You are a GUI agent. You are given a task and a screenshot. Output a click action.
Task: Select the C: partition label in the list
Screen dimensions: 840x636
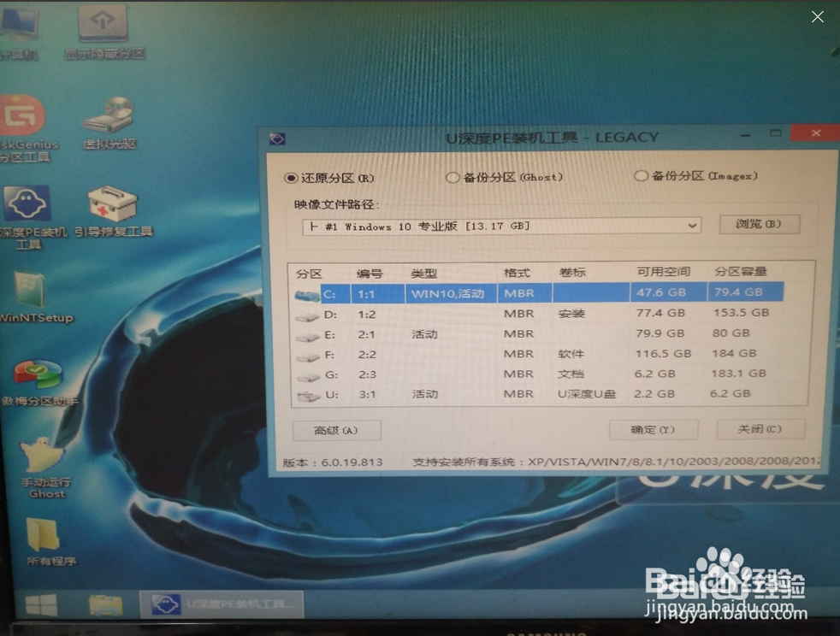click(329, 294)
